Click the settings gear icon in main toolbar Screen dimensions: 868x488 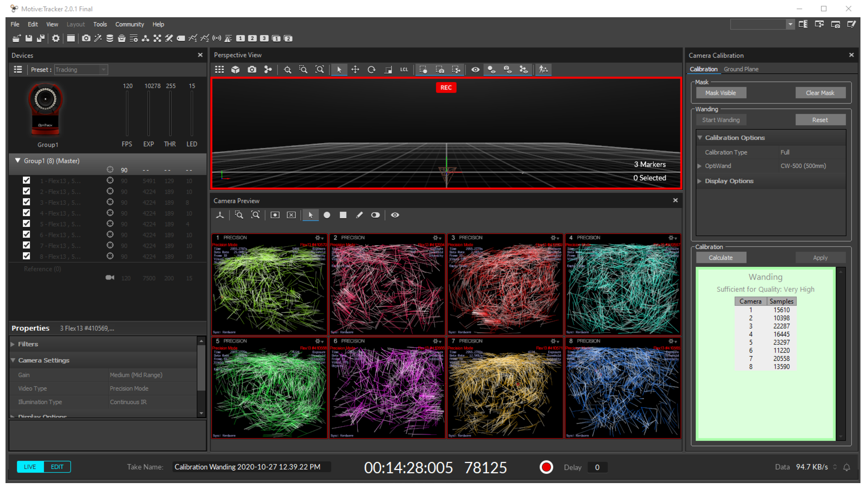[x=56, y=39]
